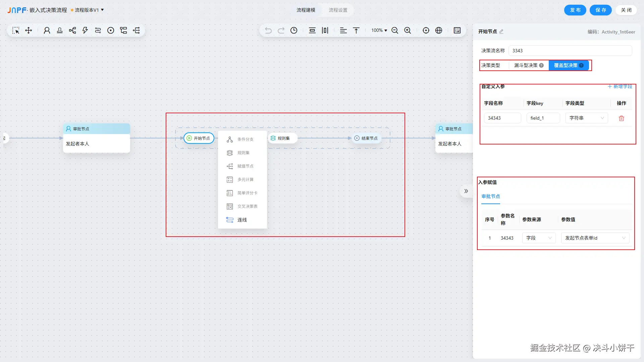Click the 发布 button
This screenshot has width=644, height=362.
click(575, 10)
